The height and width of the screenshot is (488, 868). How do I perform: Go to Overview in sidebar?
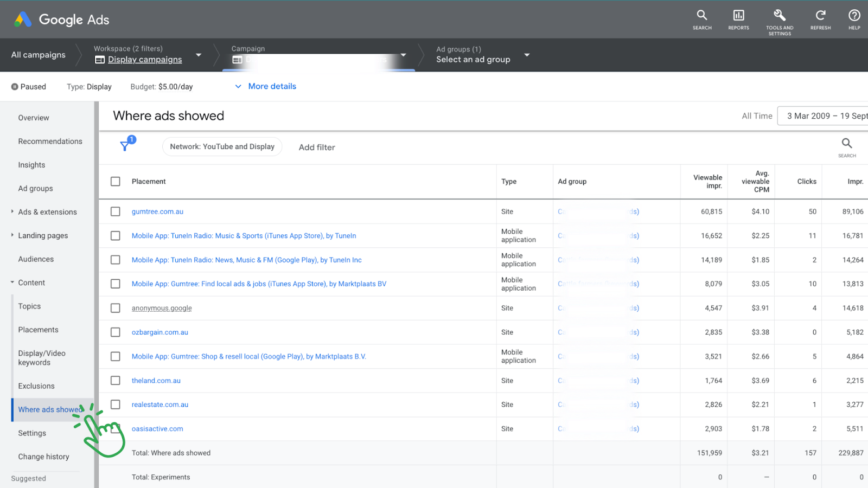[34, 118]
